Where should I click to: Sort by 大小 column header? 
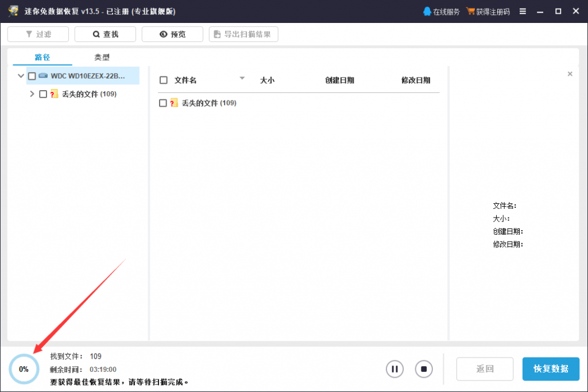(268, 80)
